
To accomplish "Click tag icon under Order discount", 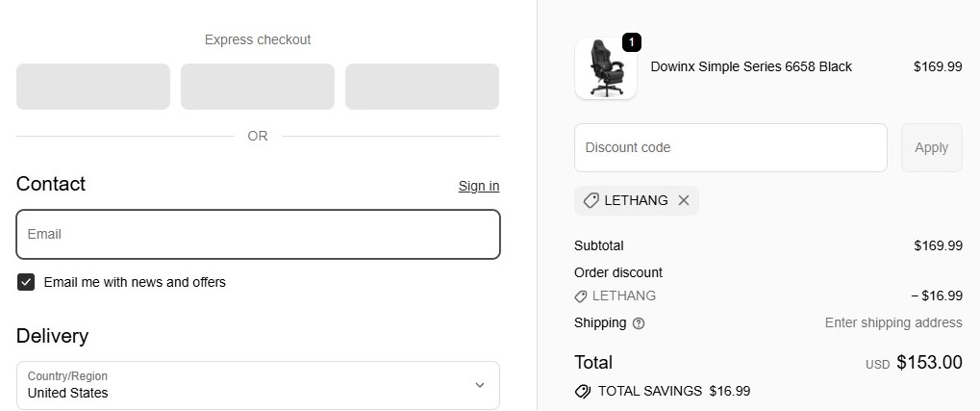I will pos(581,296).
